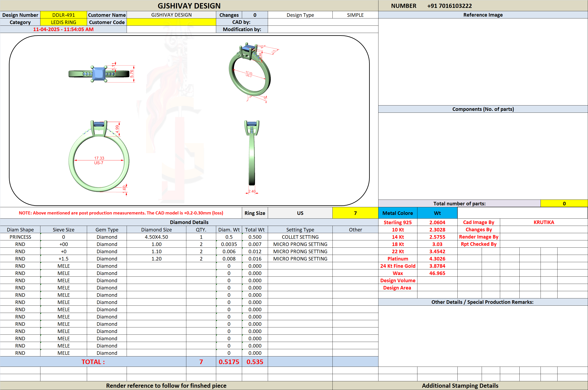This screenshot has width=588, height=390.
Task: Click the Other Details / Special Production Remarks header
Action: pos(483,302)
